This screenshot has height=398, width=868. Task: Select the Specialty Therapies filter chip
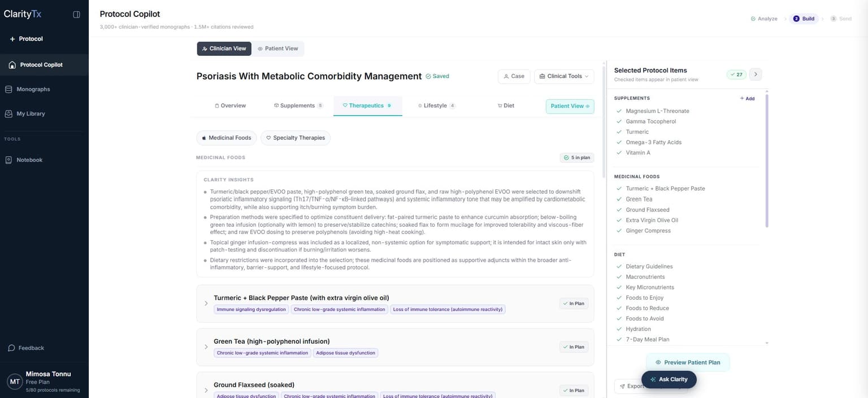[296, 138]
